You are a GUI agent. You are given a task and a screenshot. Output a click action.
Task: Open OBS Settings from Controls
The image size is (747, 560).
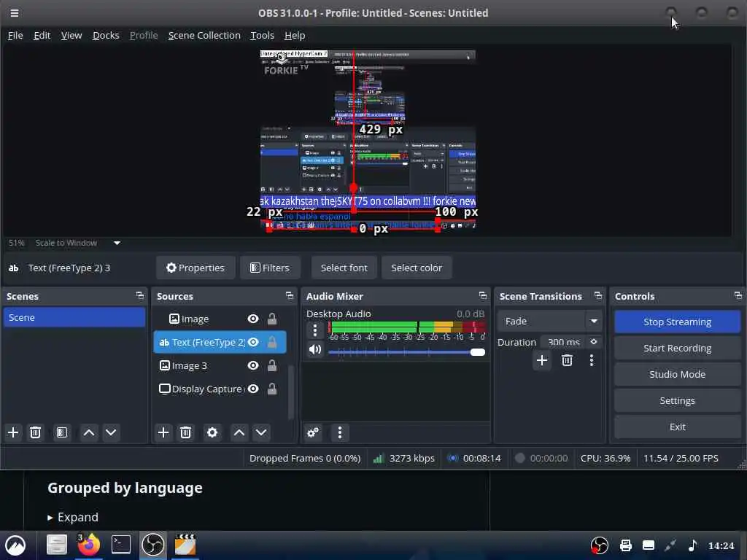click(678, 400)
